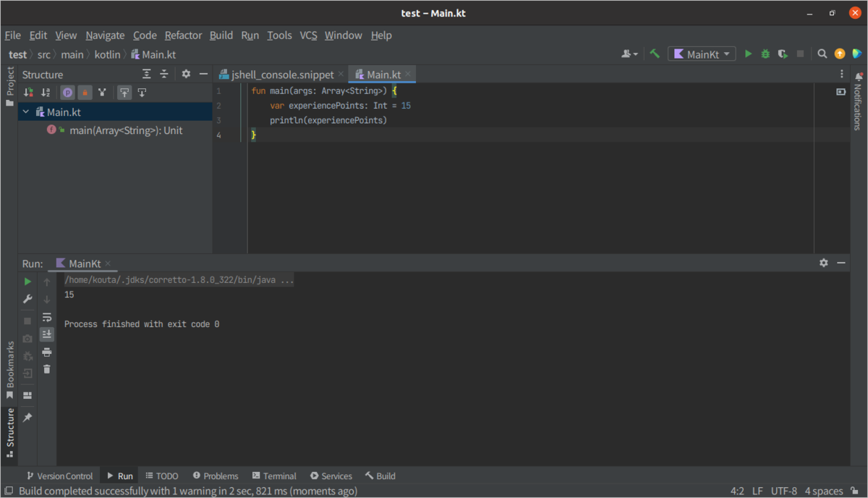Image resolution: width=868 pixels, height=498 pixels.
Task: Click the green Run MainKt button in toolbar
Action: point(749,54)
